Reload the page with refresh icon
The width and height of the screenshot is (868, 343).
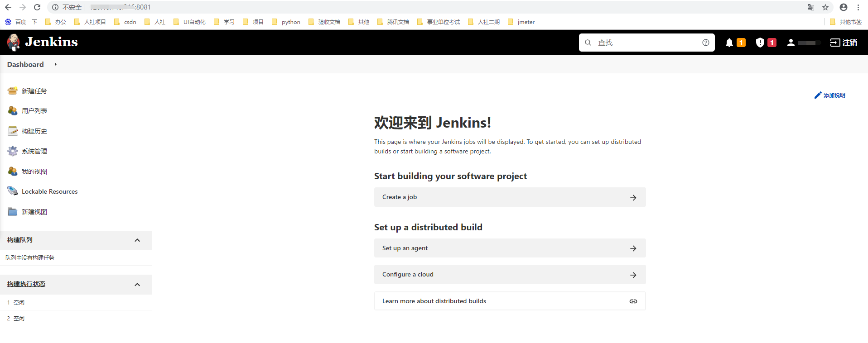coord(37,7)
